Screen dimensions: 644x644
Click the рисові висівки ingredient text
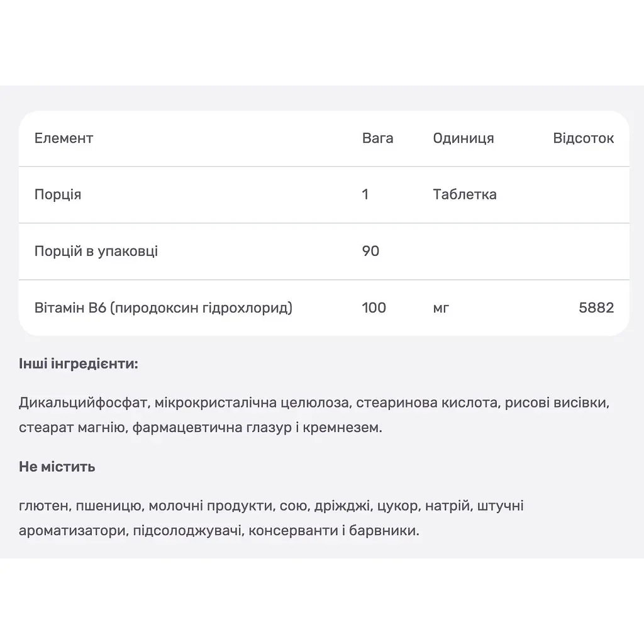click(557, 403)
